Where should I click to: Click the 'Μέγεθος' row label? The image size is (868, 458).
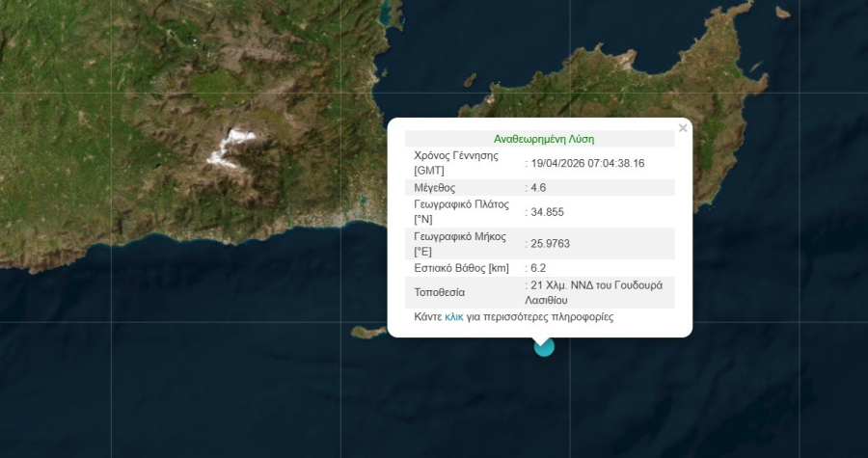434,187
